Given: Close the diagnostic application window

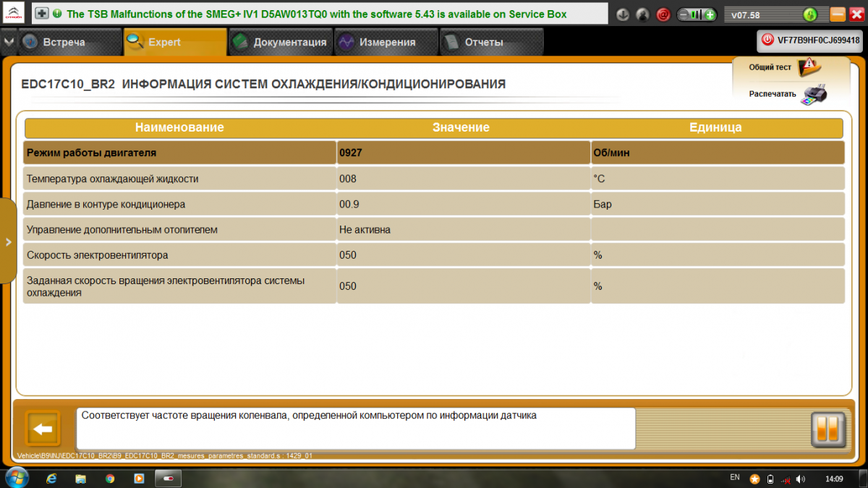Looking at the screenshot, I should click(856, 14).
